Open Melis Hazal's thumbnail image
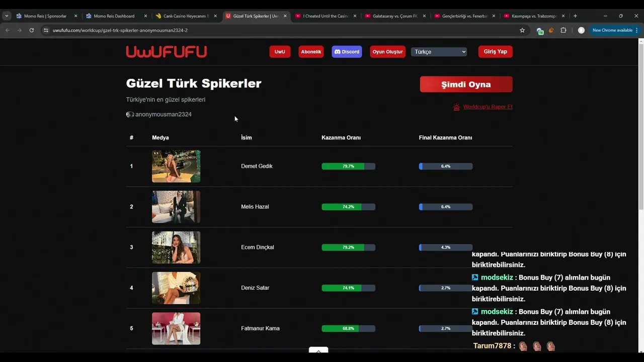Image resolution: width=644 pixels, height=362 pixels. point(176,207)
